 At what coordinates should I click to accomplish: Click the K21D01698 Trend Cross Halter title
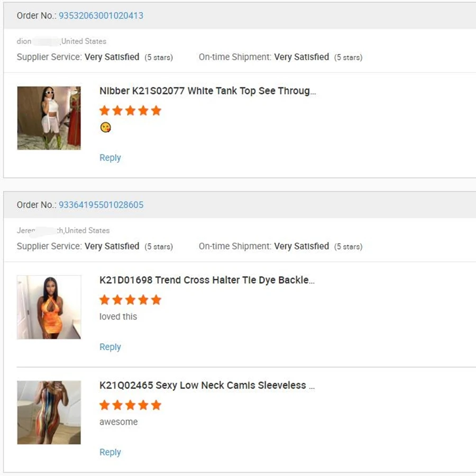(x=207, y=280)
